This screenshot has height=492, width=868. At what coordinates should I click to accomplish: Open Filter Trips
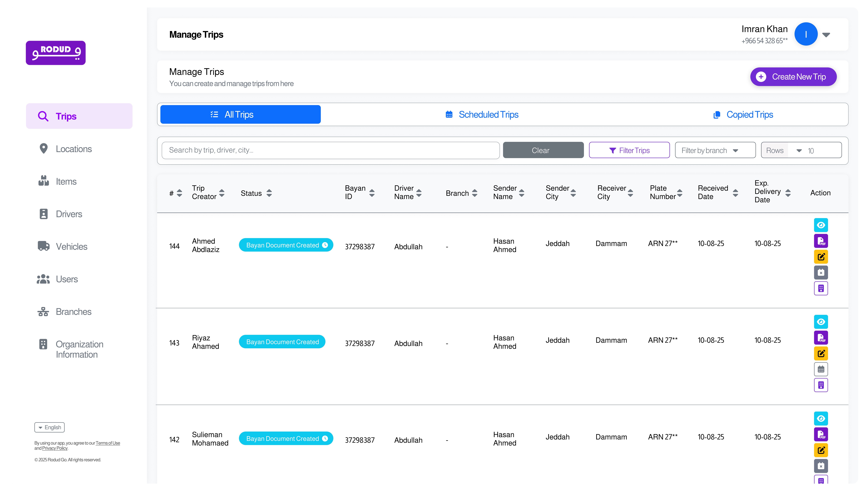point(629,150)
